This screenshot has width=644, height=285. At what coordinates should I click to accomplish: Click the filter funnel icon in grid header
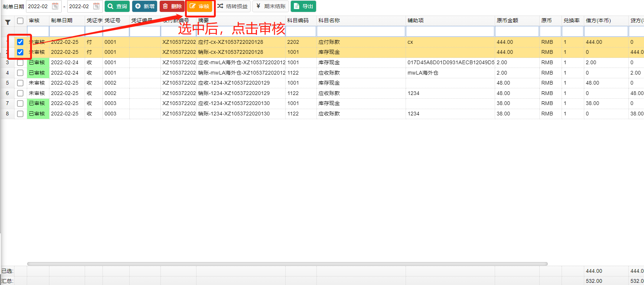(x=7, y=22)
